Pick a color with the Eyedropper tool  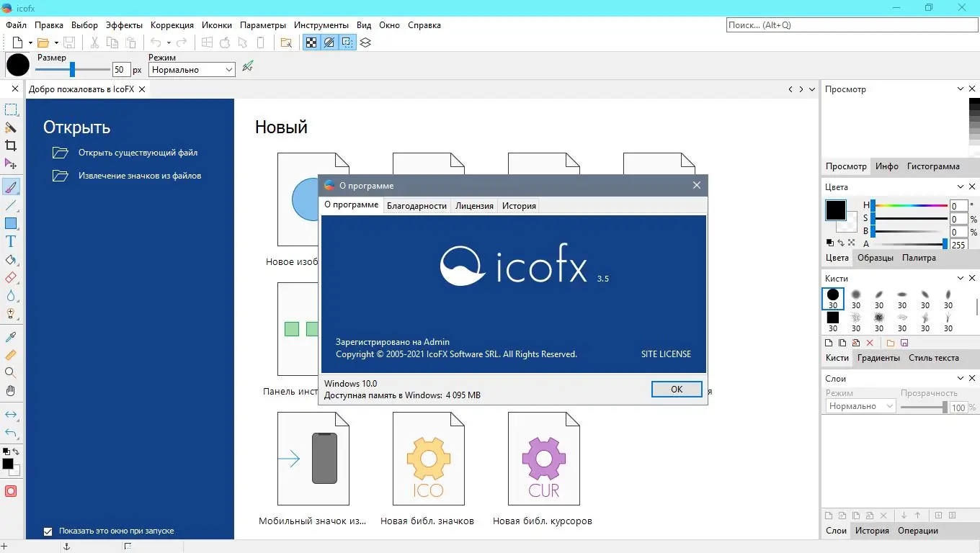click(x=11, y=336)
